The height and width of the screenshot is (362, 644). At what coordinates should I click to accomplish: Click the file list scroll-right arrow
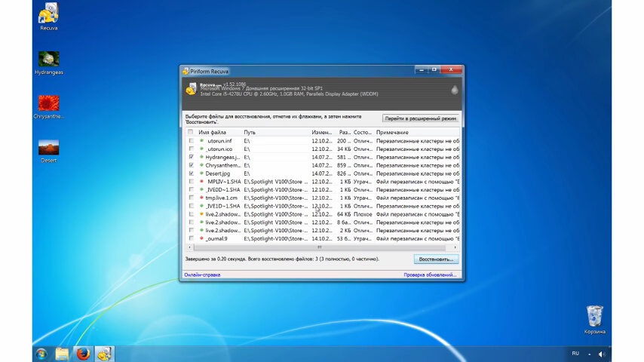pyautogui.click(x=455, y=247)
